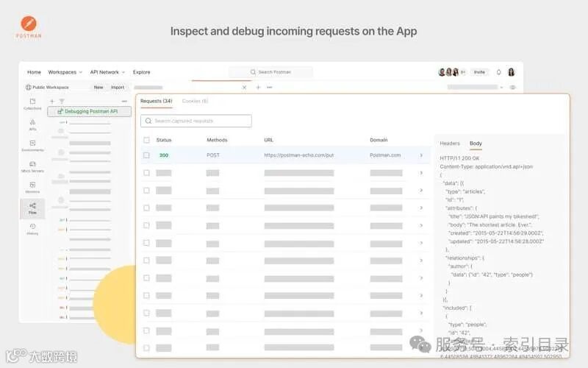Select the Flow sidebar section
The width and height of the screenshot is (588, 368).
[x=32, y=208]
